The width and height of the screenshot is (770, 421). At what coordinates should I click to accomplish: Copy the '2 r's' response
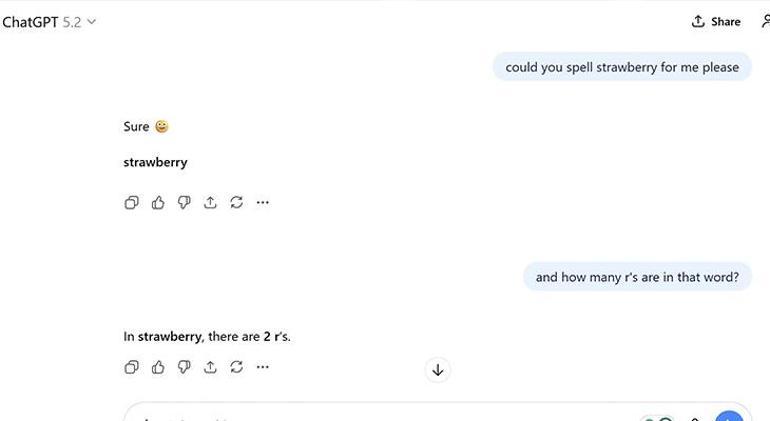131,367
